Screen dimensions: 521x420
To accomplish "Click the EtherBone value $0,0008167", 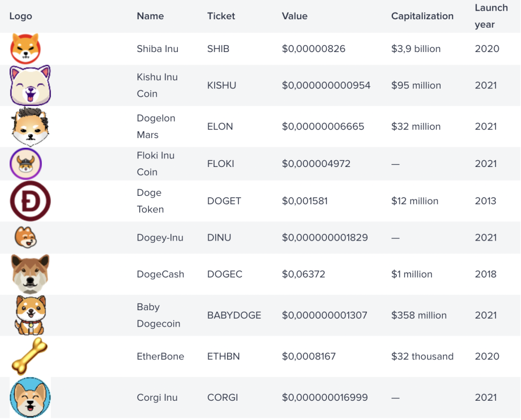I will [x=309, y=356].
